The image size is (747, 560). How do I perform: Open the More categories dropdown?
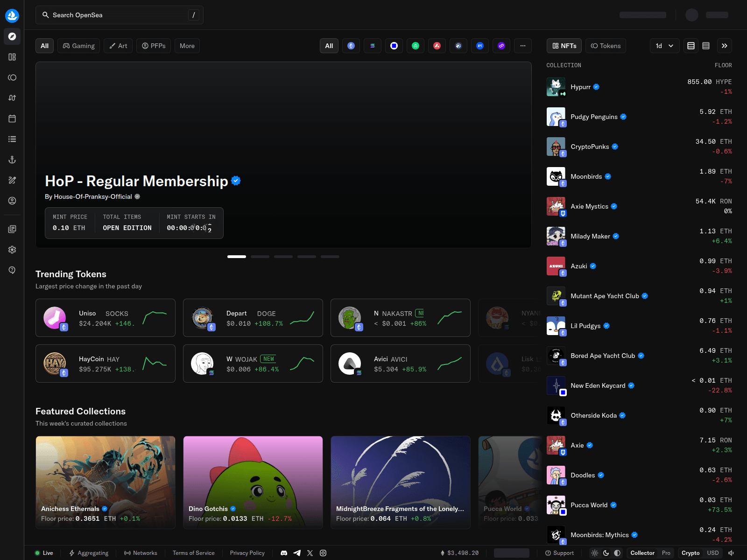[187, 46]
